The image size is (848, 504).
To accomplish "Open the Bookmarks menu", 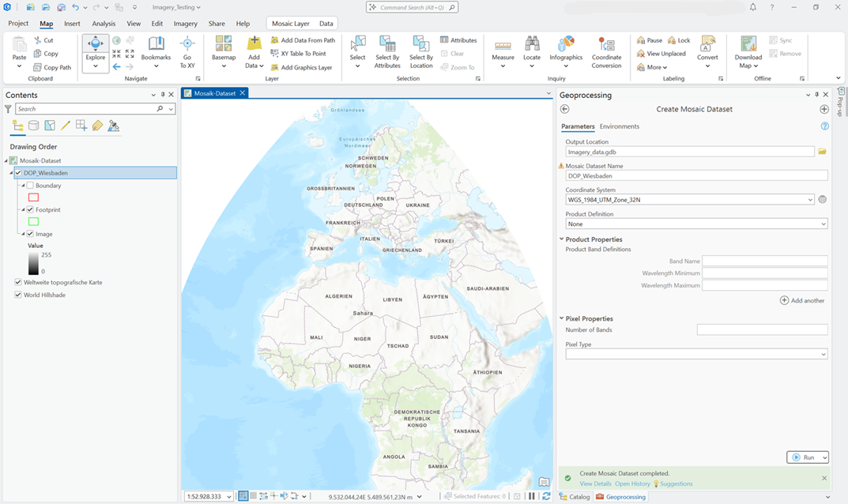I will point(156,52).
